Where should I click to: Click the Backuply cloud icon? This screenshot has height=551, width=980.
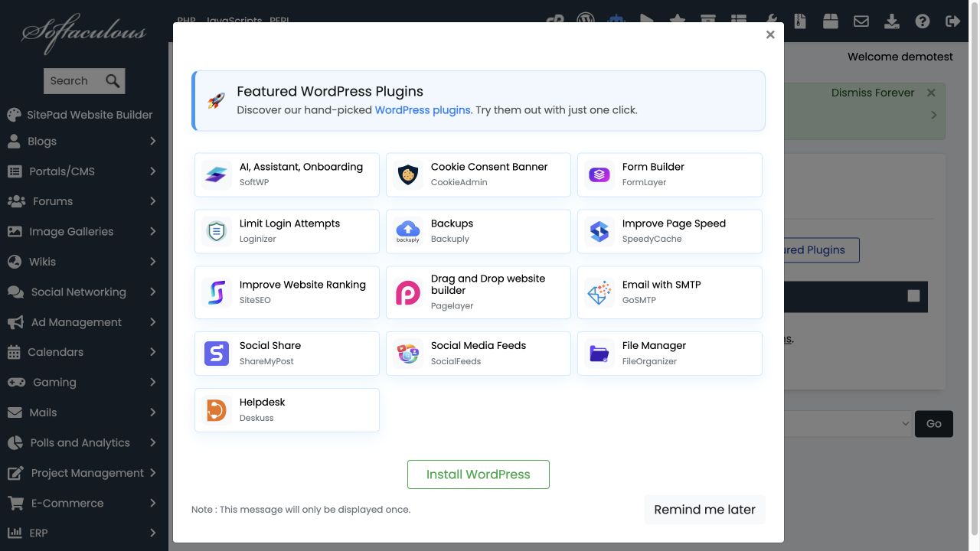[x=408, y=231]
